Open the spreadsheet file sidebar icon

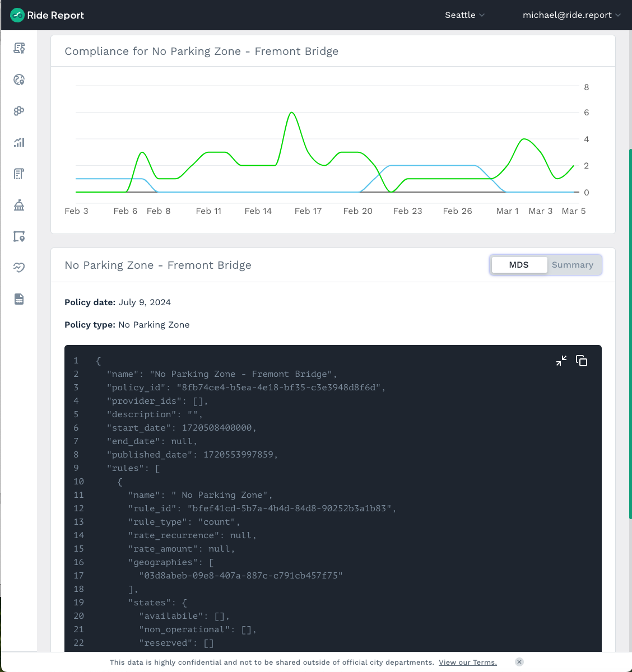[x=19, y=299]
